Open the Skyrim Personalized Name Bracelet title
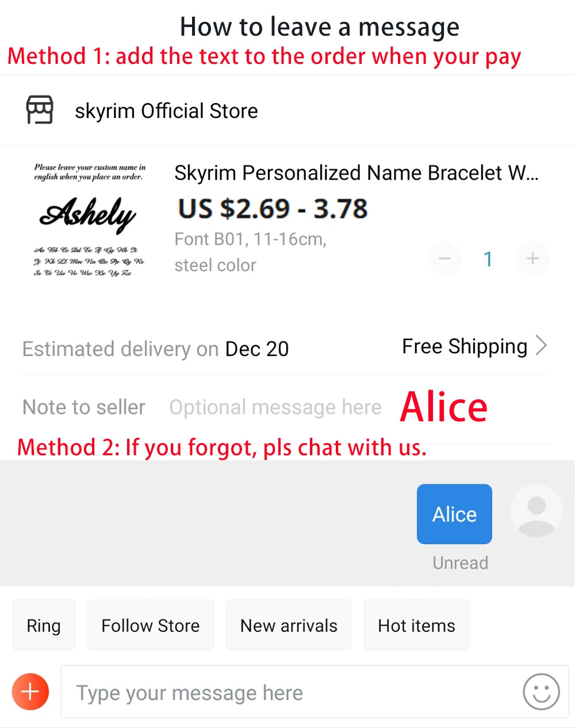This screenshot has width=575, height=728. click(x=356, y=173)
